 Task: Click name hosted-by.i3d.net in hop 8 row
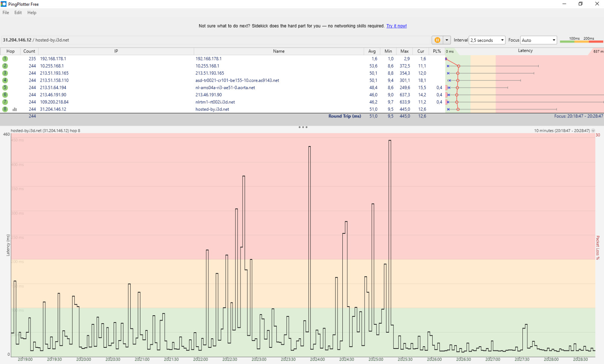point(212,109)
